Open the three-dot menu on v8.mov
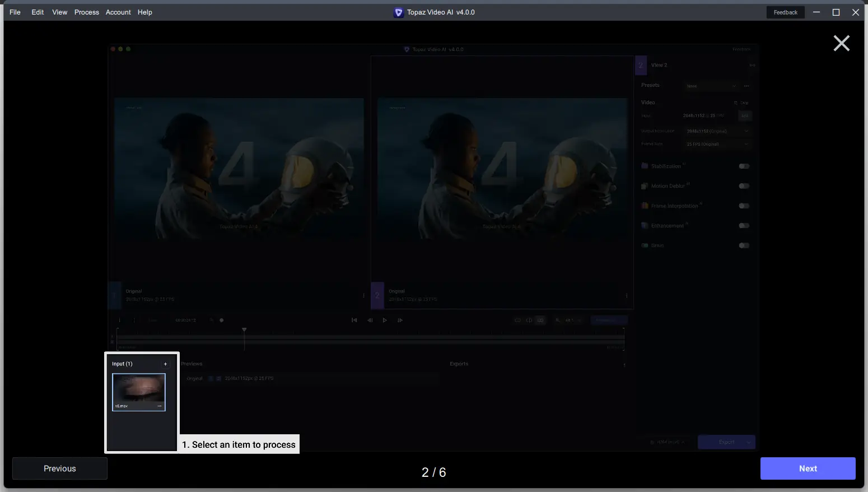The image size is (868, 492). [x=160, y=406]
